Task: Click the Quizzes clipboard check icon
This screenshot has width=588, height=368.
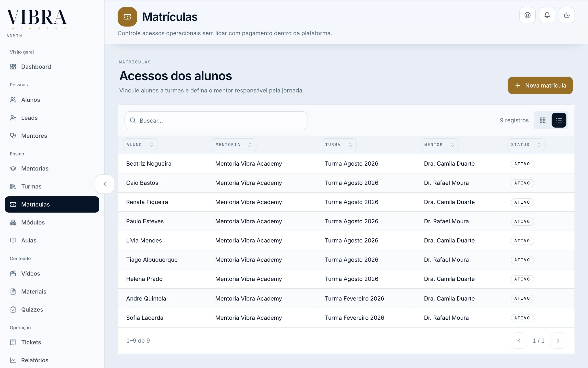Action: 13,310
